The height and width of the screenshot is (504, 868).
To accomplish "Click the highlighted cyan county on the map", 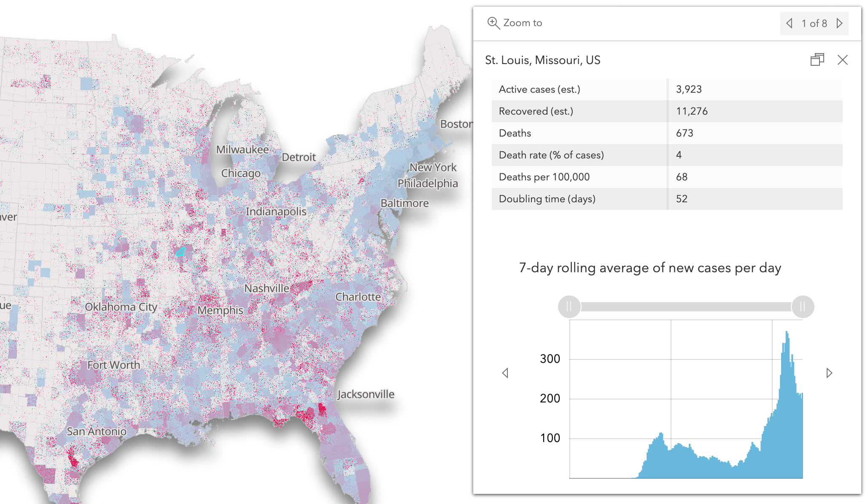I will (x=181, y=252).
